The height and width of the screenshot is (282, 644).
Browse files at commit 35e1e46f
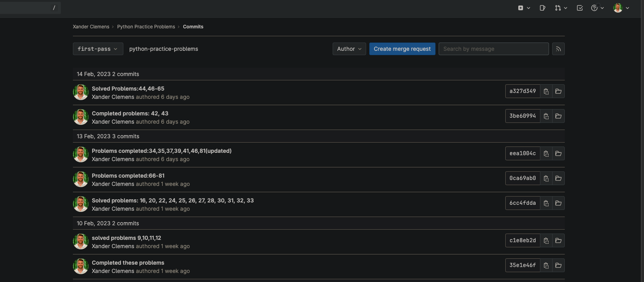558,265
